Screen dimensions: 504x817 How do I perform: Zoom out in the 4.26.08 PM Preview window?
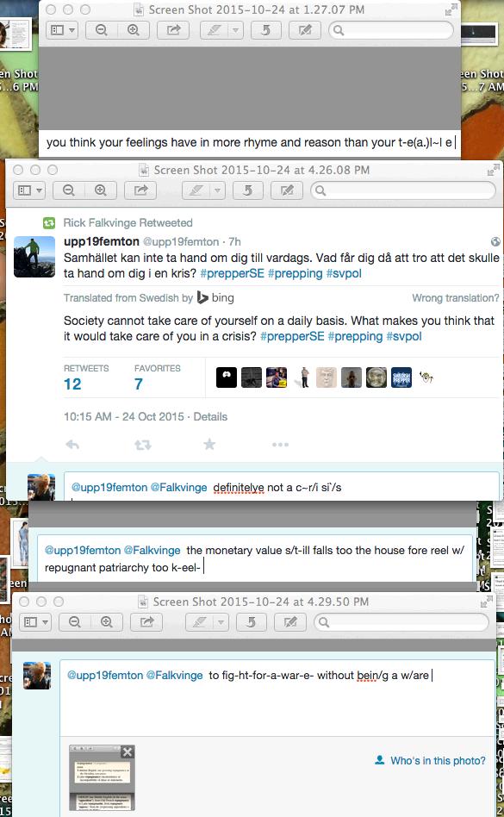pos(69,190)
